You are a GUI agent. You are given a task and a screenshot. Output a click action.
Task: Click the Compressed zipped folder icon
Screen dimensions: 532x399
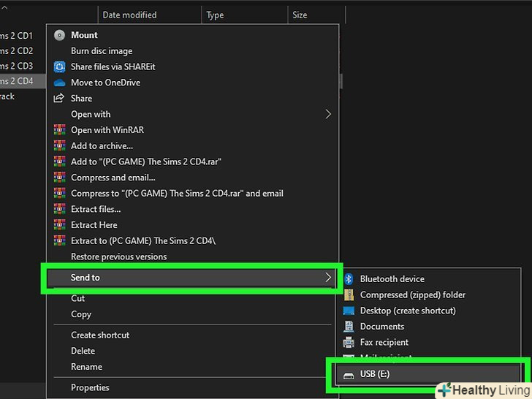click(x=349, y=294)
